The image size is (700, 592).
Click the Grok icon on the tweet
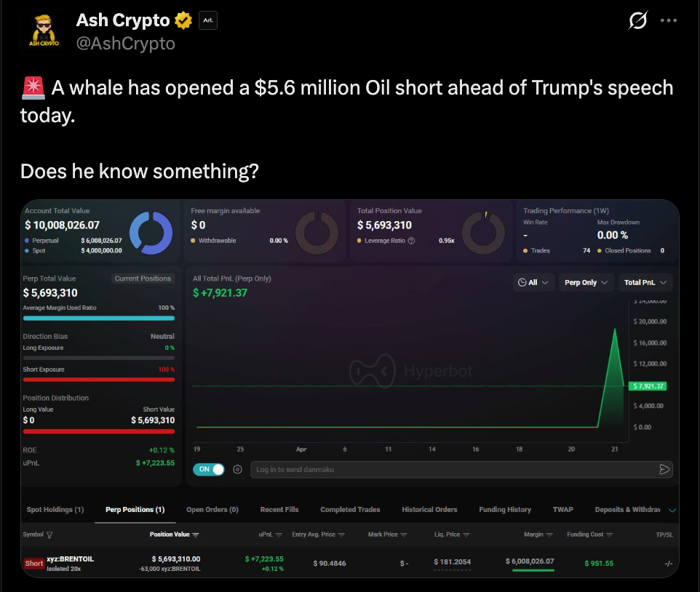tap(637, 22)
